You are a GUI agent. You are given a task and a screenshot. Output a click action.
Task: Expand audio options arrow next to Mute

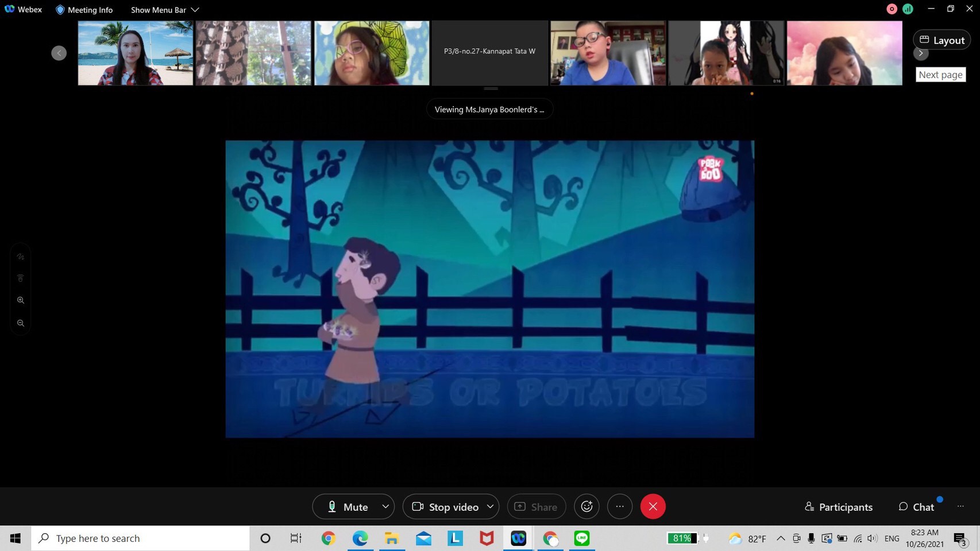pos(385,507)
